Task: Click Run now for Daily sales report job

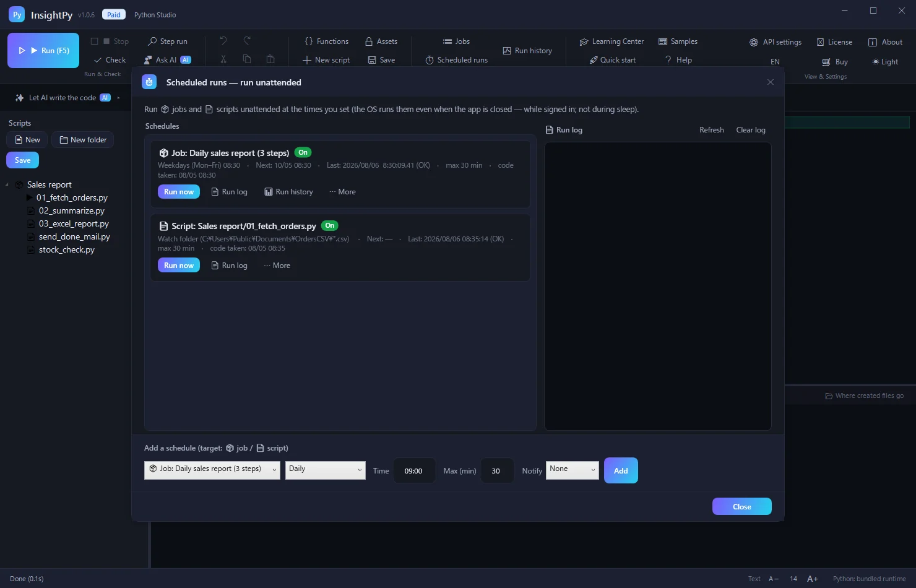Action: pyautogui.click(x=179, y=192)
